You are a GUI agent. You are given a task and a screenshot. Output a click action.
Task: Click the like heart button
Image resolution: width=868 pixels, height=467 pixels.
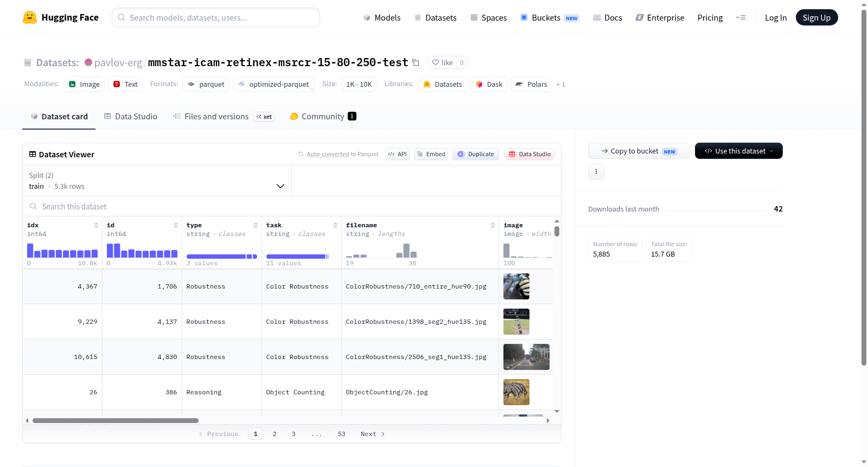pyautogui.click(x=442, y=62)
